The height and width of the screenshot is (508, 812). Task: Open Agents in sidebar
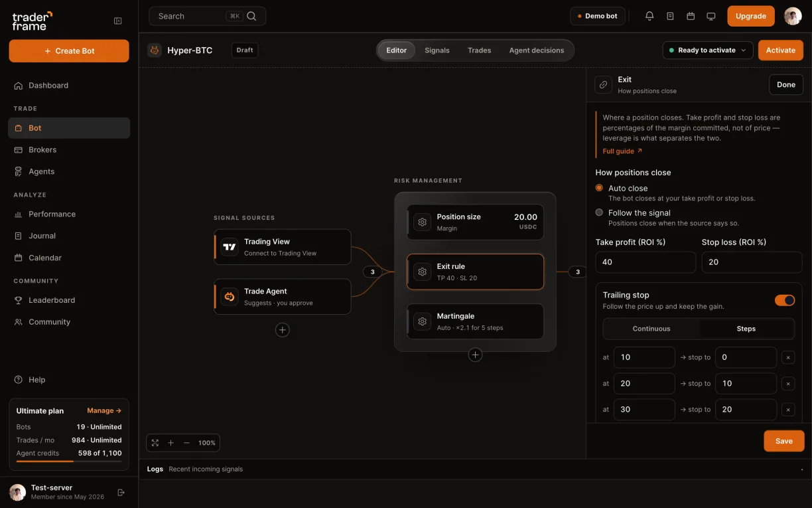pos(69,171)
